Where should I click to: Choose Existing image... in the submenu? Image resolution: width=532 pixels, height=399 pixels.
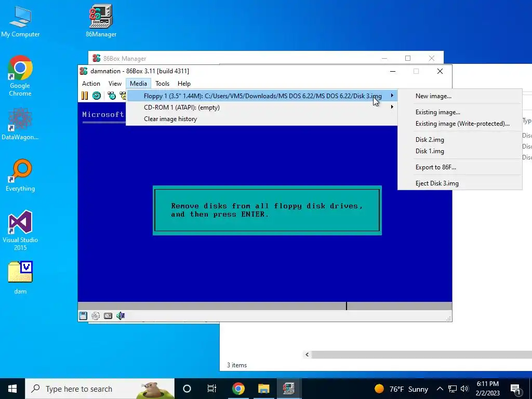(460, 112)
